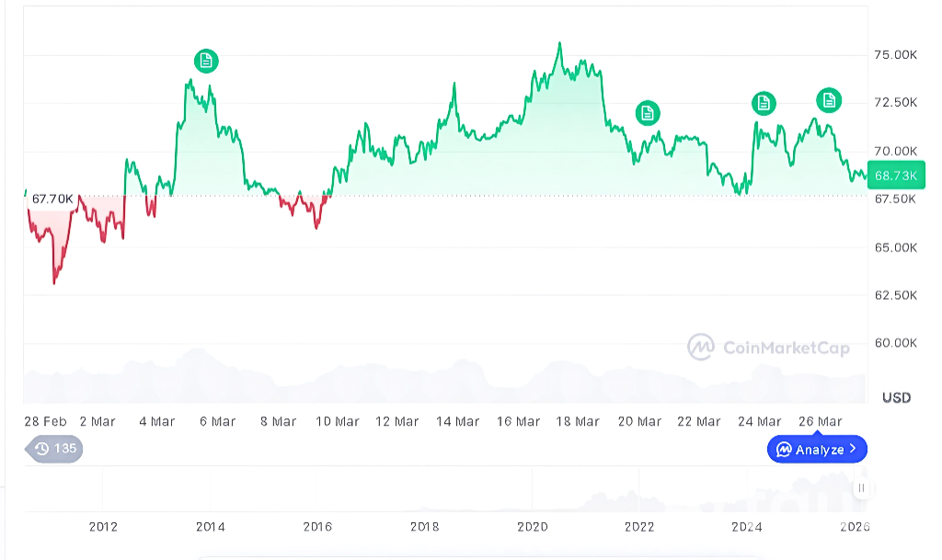Click the 28 Feb date on the axis

click(45, 421)
